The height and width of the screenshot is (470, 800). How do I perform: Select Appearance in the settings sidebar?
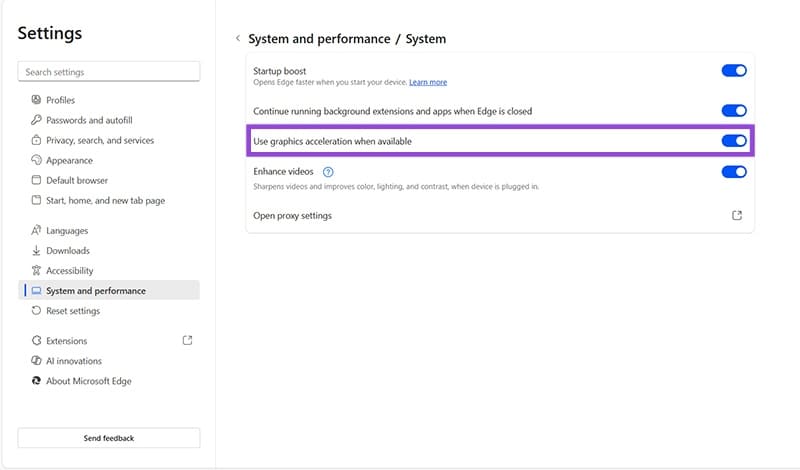[x=109, y=160]
